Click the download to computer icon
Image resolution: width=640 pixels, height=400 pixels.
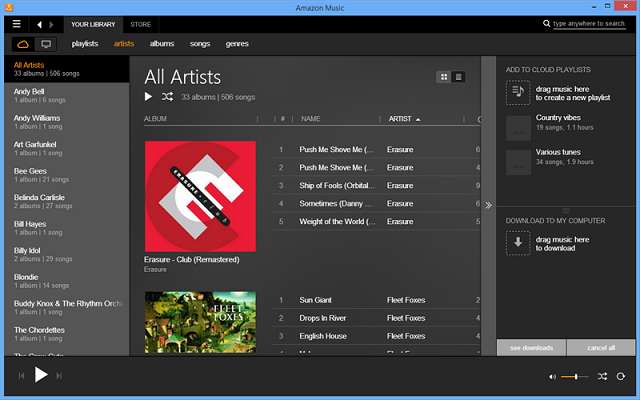click(x=517, y=243)
